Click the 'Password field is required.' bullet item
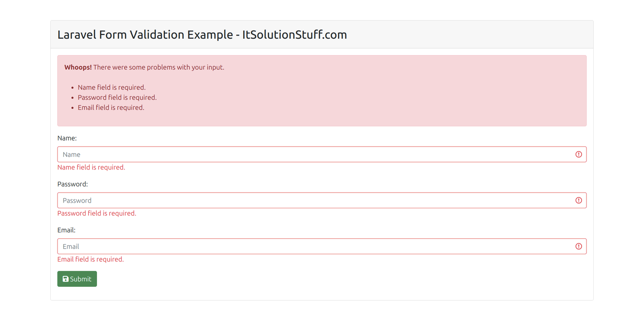The image size is (644, 313). (117, 97)
